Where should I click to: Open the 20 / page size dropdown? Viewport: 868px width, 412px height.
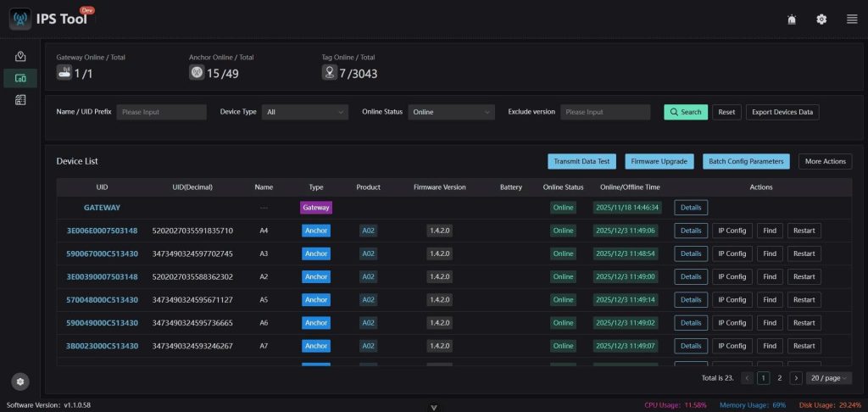[829, 378]
